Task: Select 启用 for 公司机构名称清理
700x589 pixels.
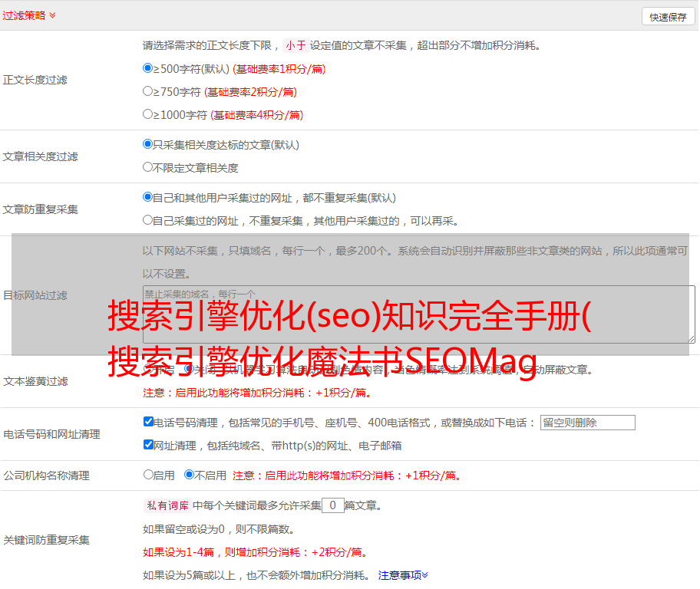Action: coord(148,475)
